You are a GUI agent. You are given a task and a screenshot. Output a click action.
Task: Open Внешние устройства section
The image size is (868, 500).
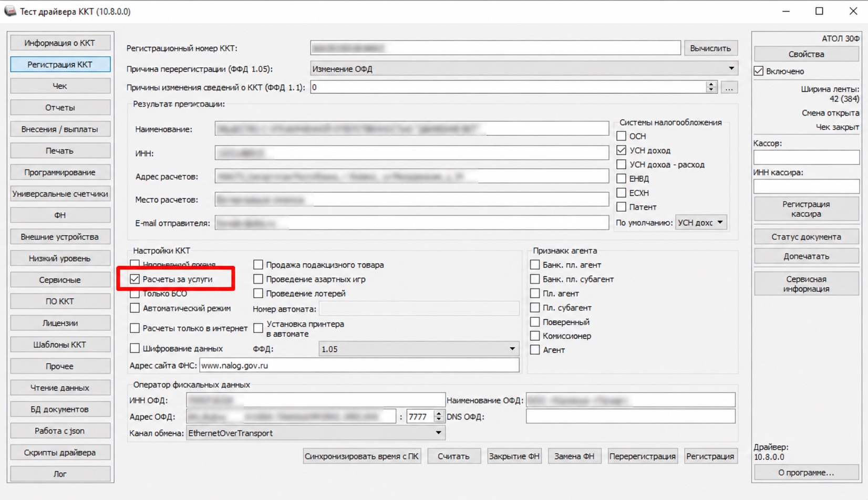coord(60,237)
